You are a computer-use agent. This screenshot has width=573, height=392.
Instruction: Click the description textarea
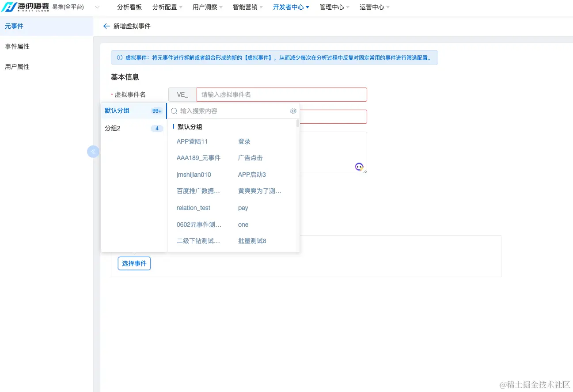pyautogui.click(x=333, y=152)
